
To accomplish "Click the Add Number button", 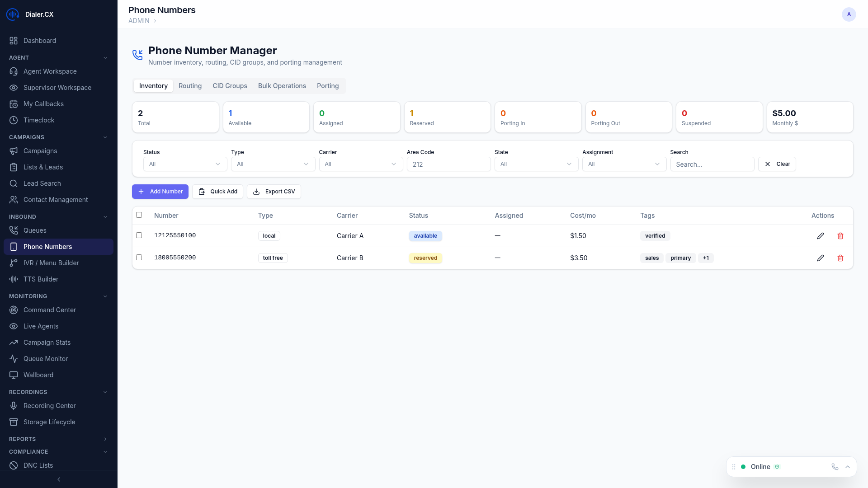I will click(160, 192).
